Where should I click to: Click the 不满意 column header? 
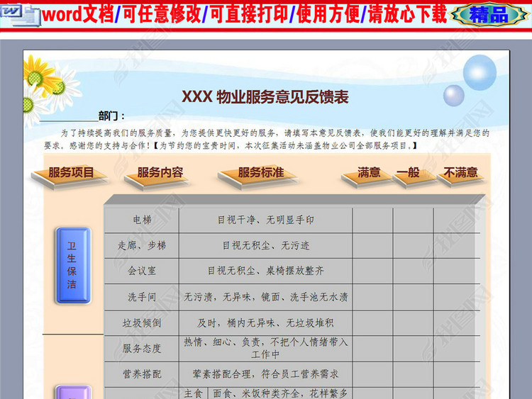tap(460, 174)
